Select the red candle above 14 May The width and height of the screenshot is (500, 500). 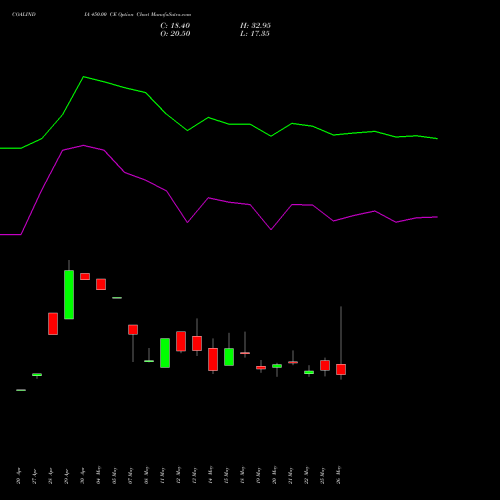[213, 359]
